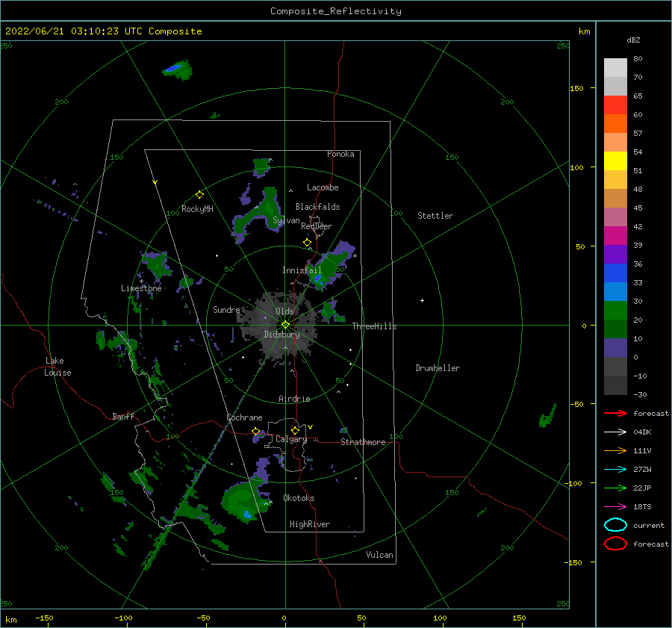Image resolution: width=672 pixels, height=628 pixels.
Task: Click the dBZ legend heading
Action: [x=633, y=40]
